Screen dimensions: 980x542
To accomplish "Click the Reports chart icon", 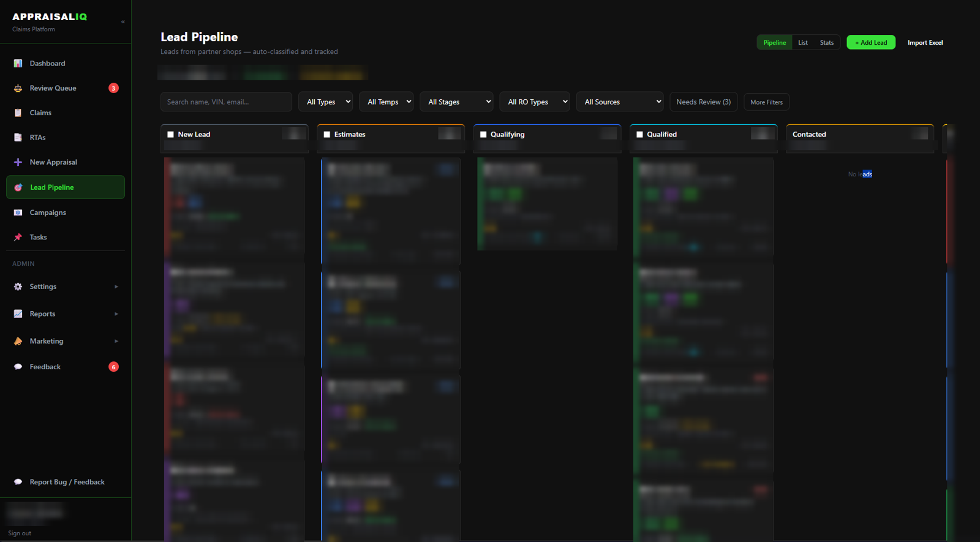I will tap(18, 314).
